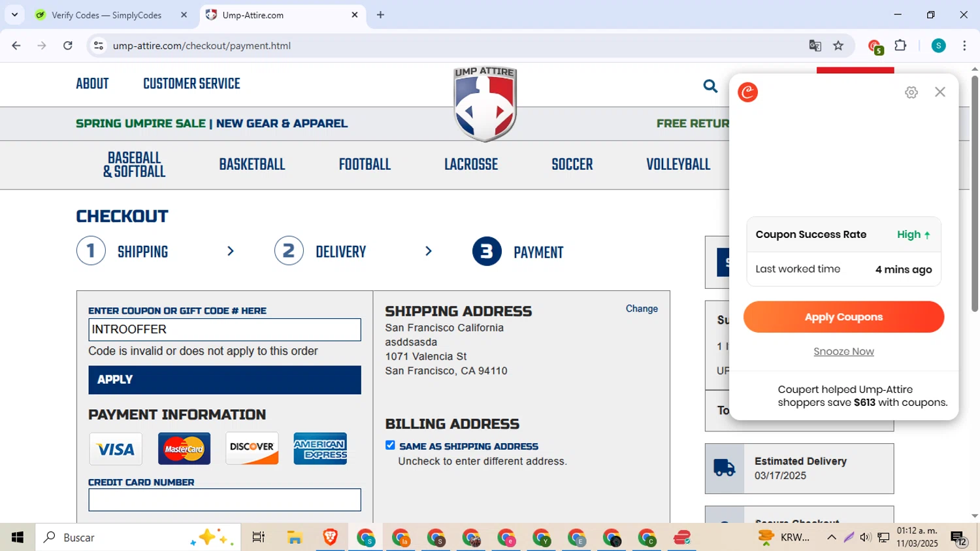The image size is (980, 551).
Task: Open the VOLLEYBALL category
Action: coord(678,165)
